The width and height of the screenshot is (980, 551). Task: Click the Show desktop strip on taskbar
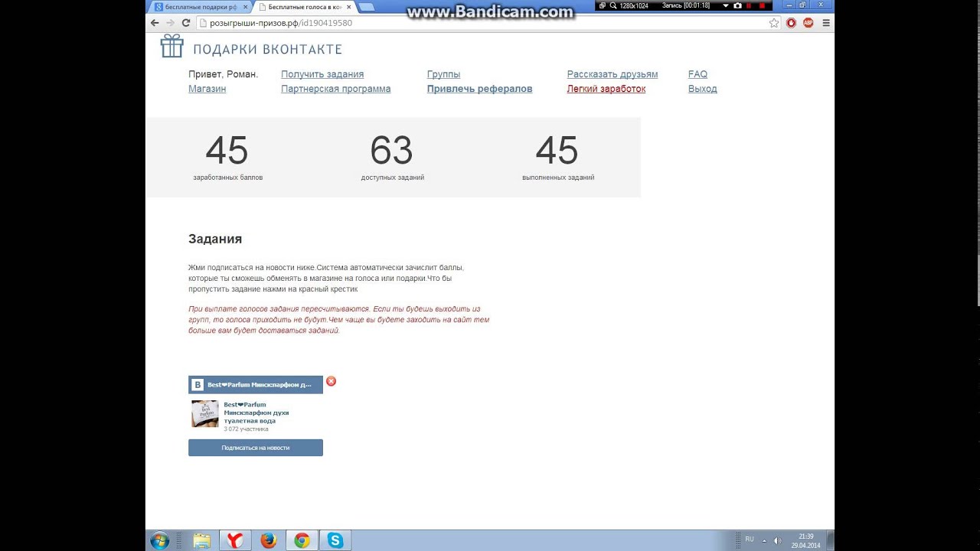click(x=830, y=540)
